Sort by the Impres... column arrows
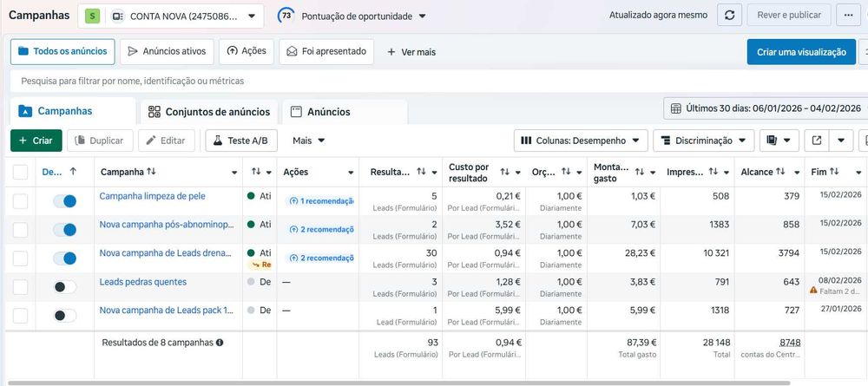 [x=713, y=172]
